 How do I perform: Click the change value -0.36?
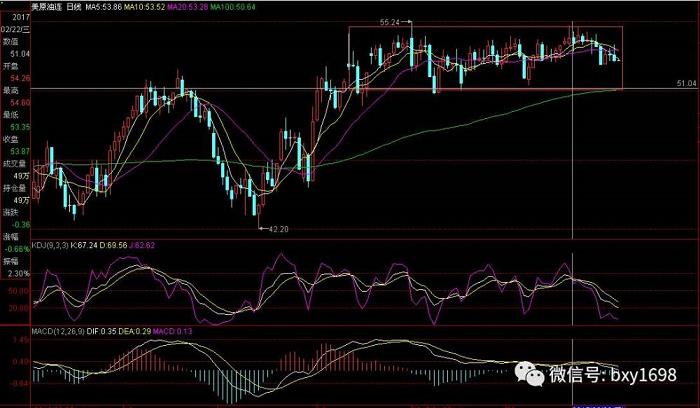click(20, 225)
